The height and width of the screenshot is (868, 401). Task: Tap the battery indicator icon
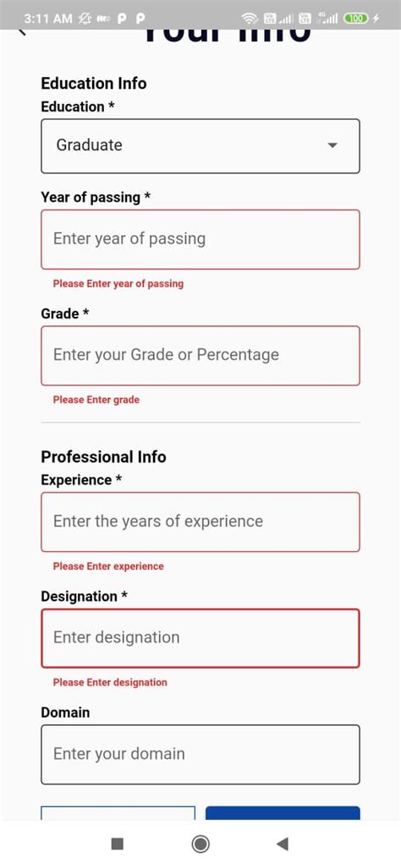coord(355,19)
